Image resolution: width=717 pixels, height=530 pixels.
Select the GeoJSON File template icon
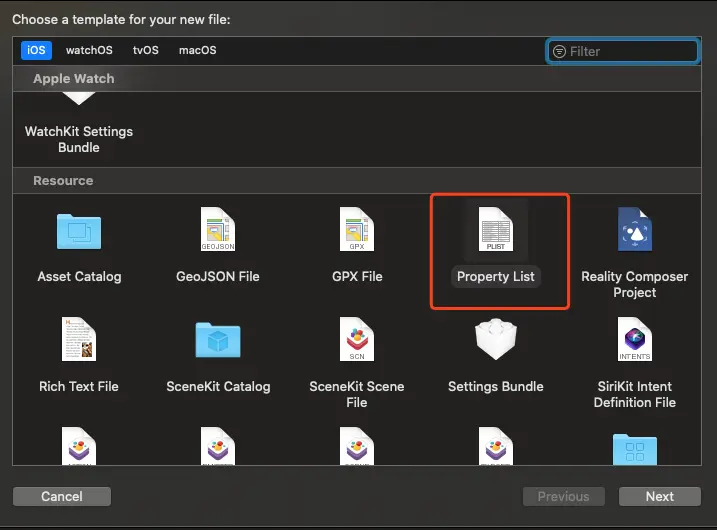pyautogui.click(x=218, y=229)
